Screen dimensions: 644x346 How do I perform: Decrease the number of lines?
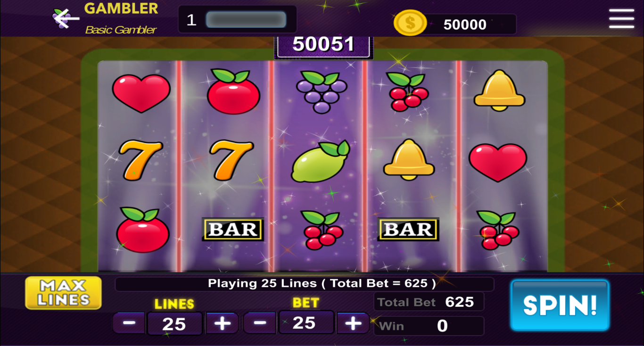click(129, 323)
